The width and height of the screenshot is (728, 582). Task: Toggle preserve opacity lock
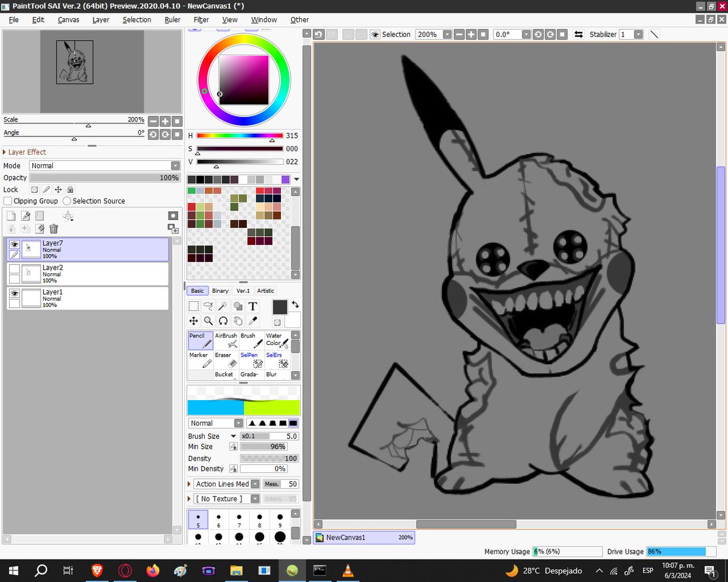click(35, 190)
